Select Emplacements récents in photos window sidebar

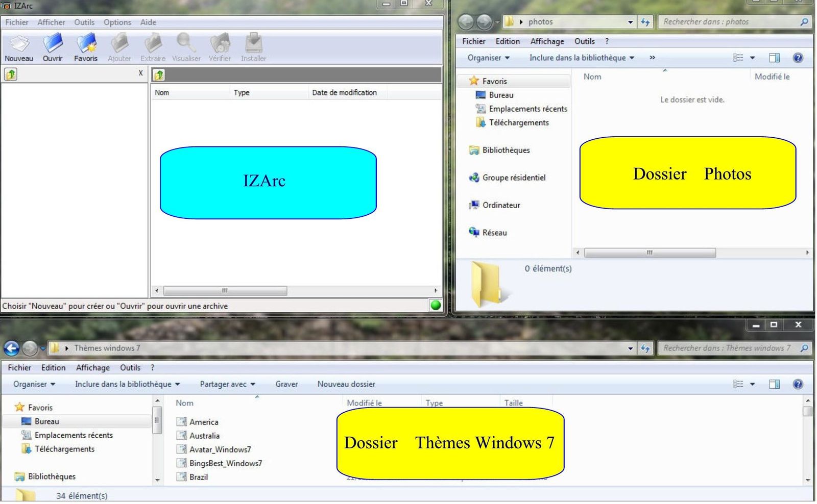click(521, 109)
